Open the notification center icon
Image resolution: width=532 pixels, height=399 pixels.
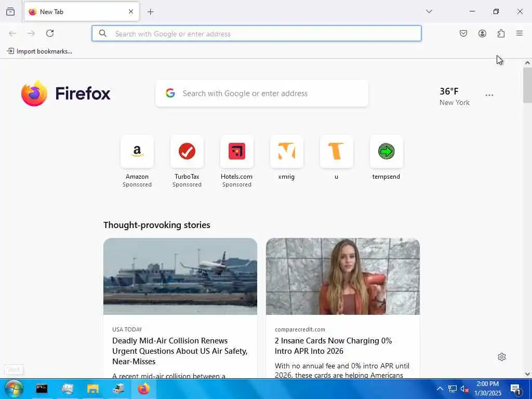[x=516, y=389]
